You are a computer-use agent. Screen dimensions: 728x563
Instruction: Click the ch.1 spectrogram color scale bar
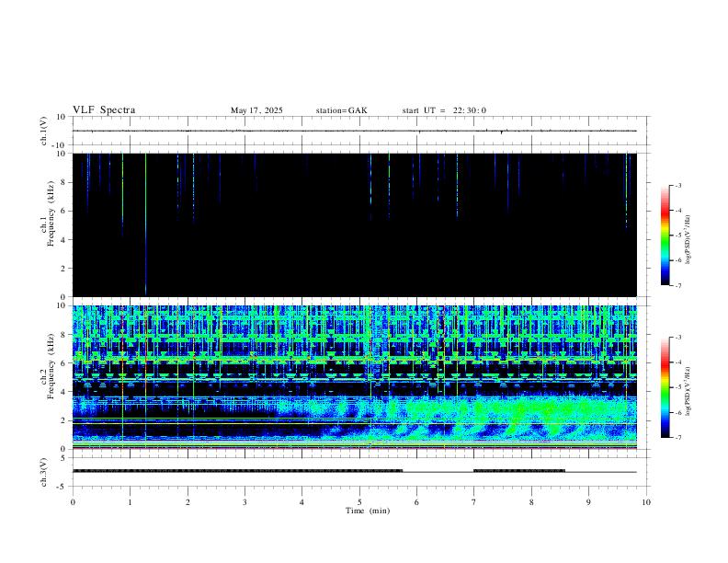coord(665,236)
